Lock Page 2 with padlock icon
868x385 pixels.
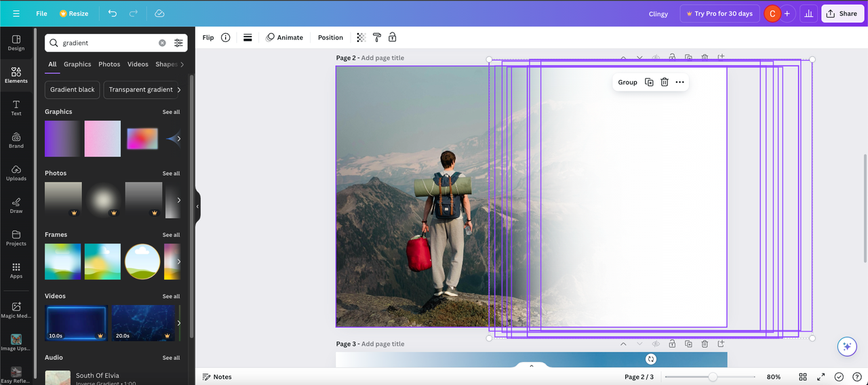672,58
